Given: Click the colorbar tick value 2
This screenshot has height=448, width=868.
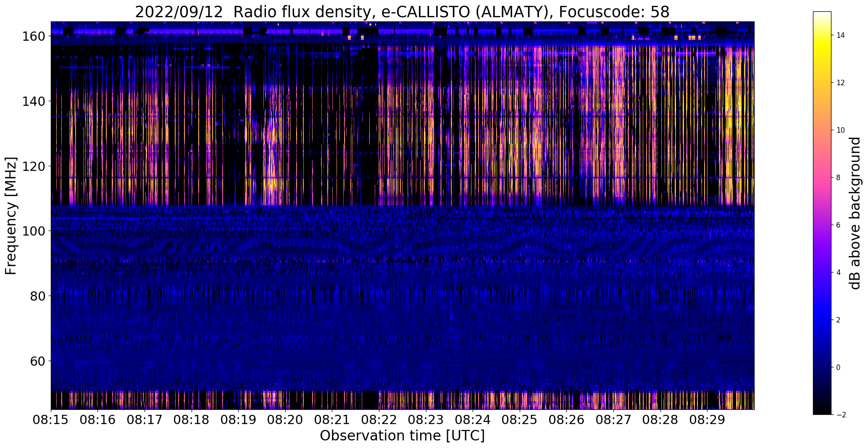Looking at the screenshot, I should (839, 320).
